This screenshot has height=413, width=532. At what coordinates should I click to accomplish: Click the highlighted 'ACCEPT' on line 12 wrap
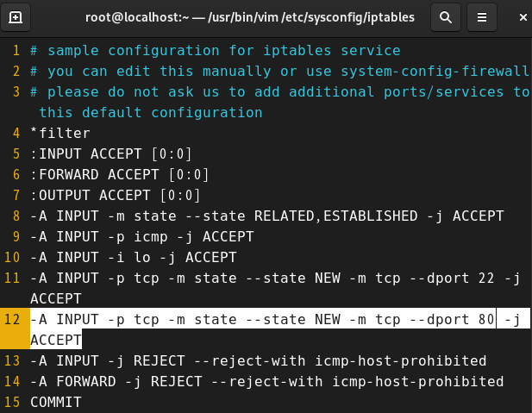[x=56, y=341]
